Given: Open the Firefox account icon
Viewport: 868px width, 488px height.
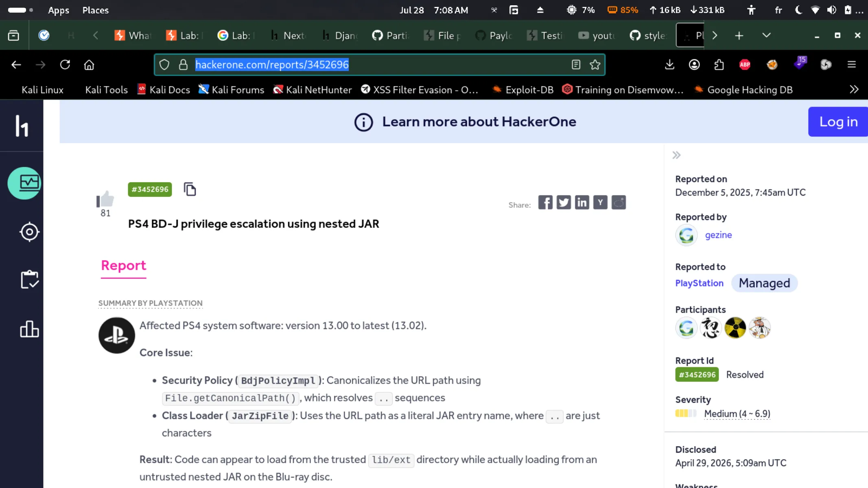Looking at the screenshot, I should click(694, 65).
